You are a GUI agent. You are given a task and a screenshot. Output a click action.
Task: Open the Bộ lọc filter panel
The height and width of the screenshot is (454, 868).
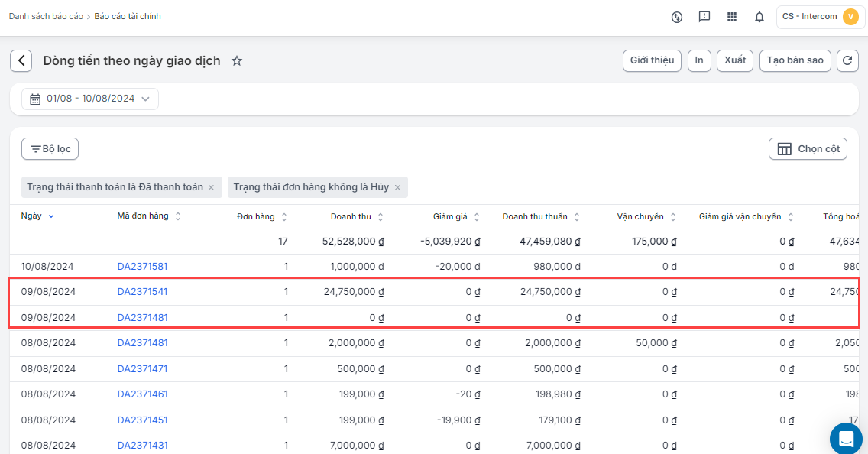coord(50,149)
